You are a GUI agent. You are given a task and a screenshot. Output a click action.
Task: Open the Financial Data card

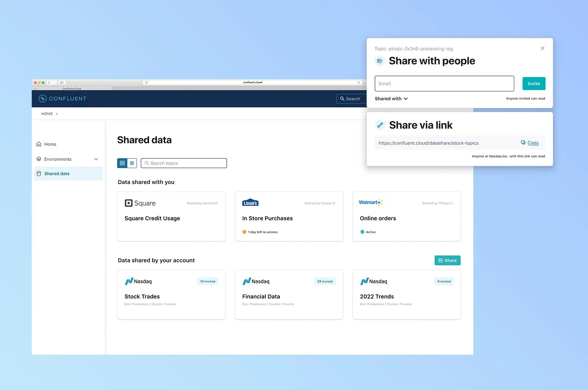click(x=289, y=295)
